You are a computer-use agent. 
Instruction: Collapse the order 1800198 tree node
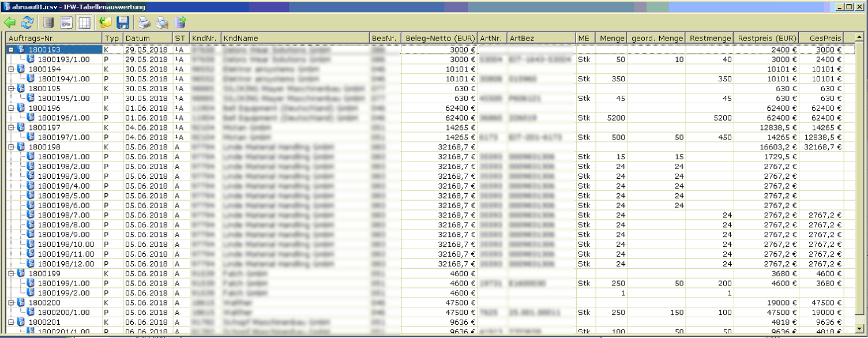11,147
